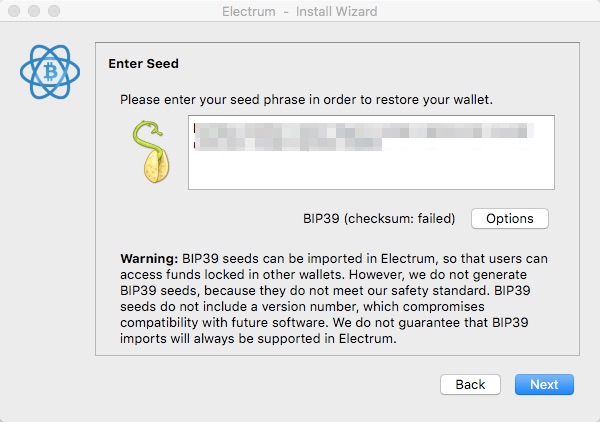Minimize the Install Wizard window

[34, 11]
